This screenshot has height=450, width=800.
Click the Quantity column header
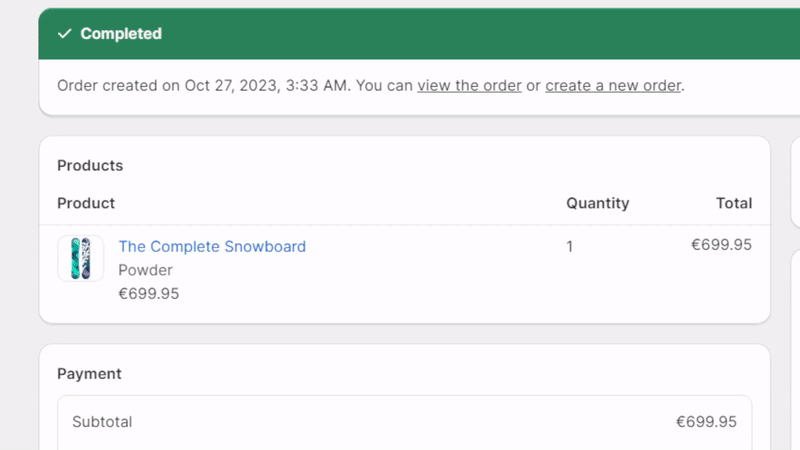pyautogui.click(x=597, y=203)
